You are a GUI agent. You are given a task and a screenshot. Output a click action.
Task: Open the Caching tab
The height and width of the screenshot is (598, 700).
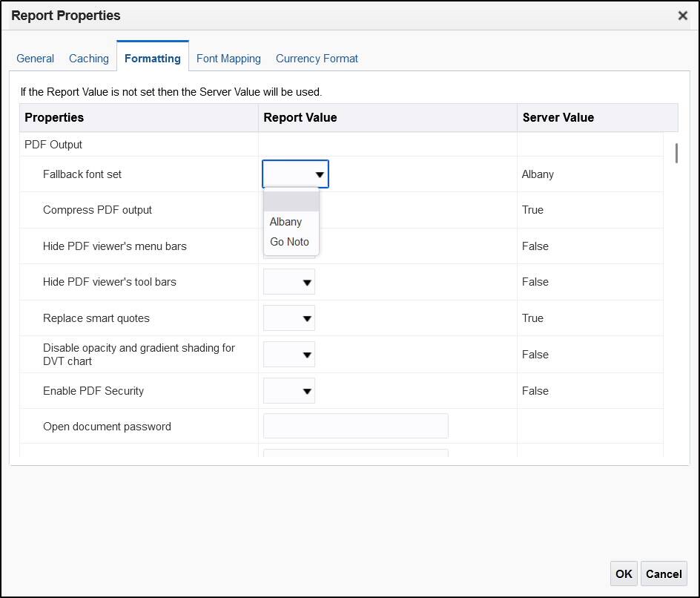[x=89, y=58]
